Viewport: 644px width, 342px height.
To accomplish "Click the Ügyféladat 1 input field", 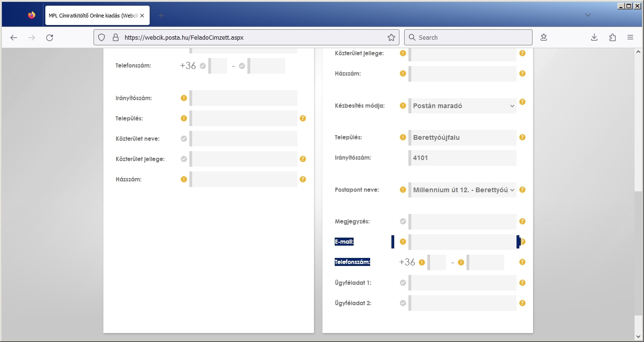I will point(463,283).
